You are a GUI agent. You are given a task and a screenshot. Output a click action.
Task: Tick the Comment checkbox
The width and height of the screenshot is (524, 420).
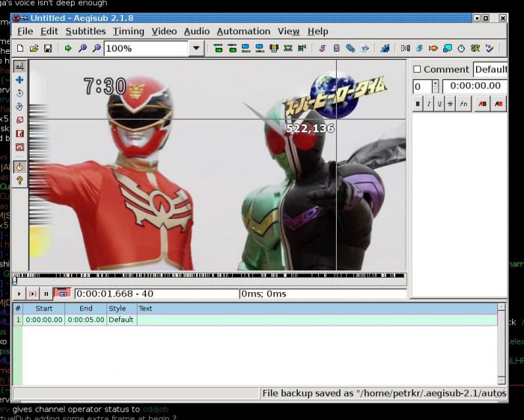[417, 69]
